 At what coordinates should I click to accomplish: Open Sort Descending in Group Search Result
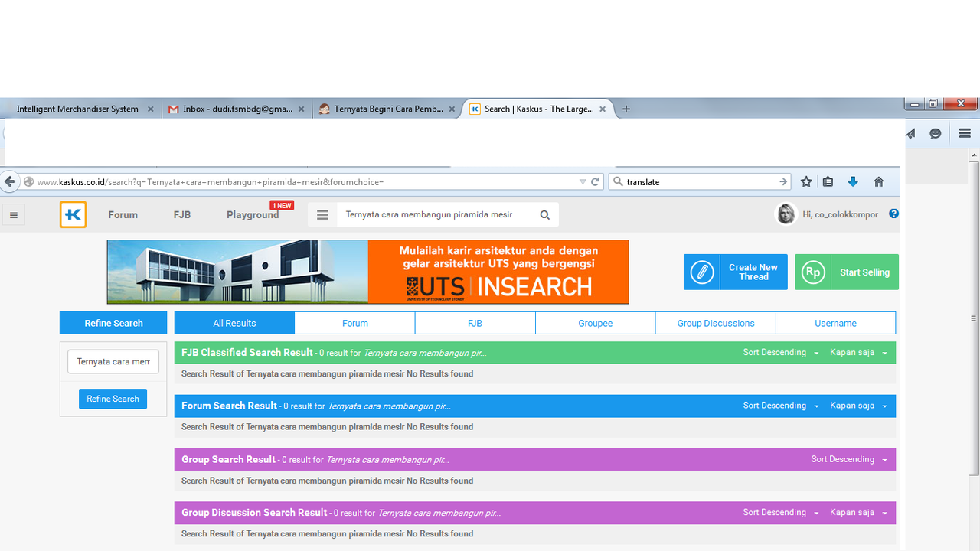(849, 459)
